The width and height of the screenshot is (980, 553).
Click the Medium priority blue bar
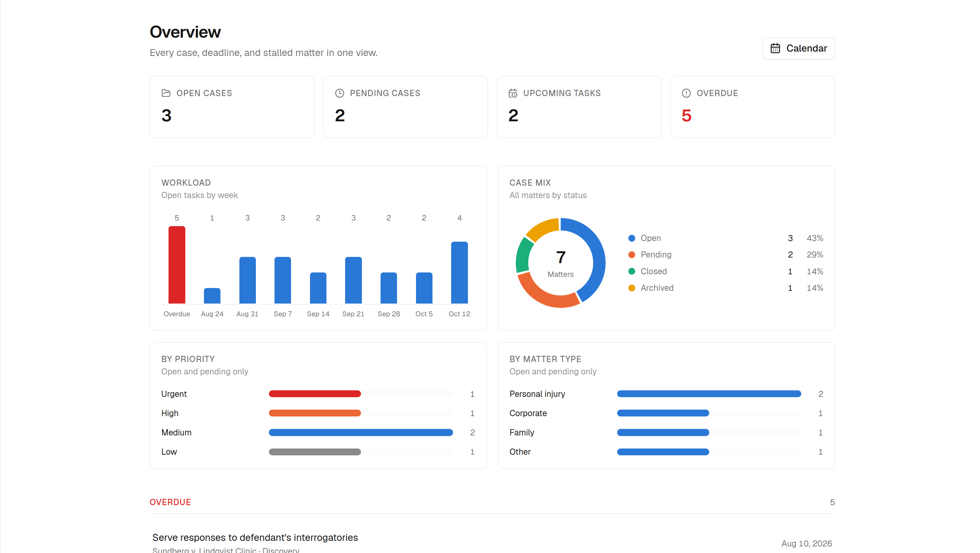pos(361,432)
